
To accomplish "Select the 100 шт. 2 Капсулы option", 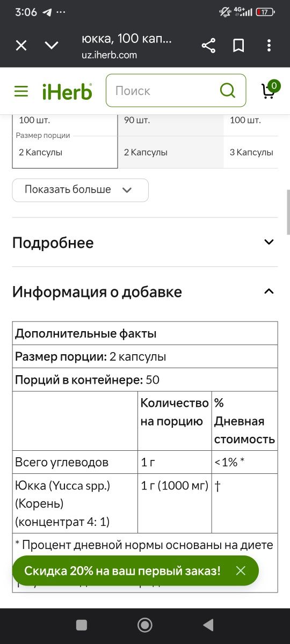I will pyautogui.click(x=65, y=142).
